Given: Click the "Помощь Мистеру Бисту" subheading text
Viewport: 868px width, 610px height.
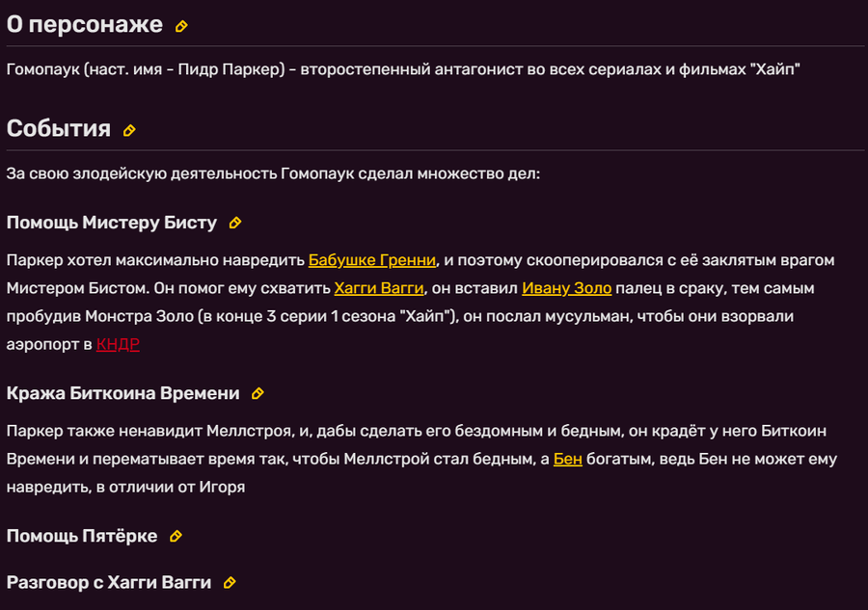Looking at the screenshot, I should coord(112,224).
